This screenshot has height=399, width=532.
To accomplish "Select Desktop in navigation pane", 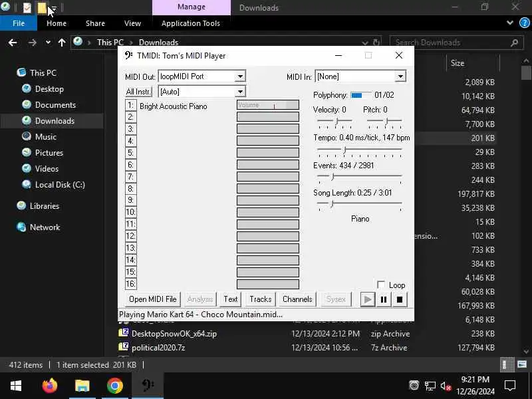I will [x=49, y=89].
